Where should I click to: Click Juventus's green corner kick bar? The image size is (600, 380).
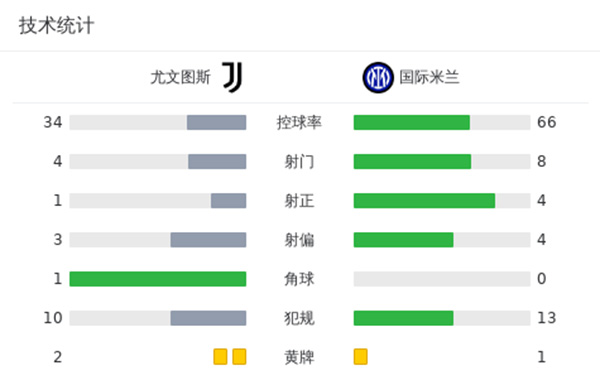158,279
